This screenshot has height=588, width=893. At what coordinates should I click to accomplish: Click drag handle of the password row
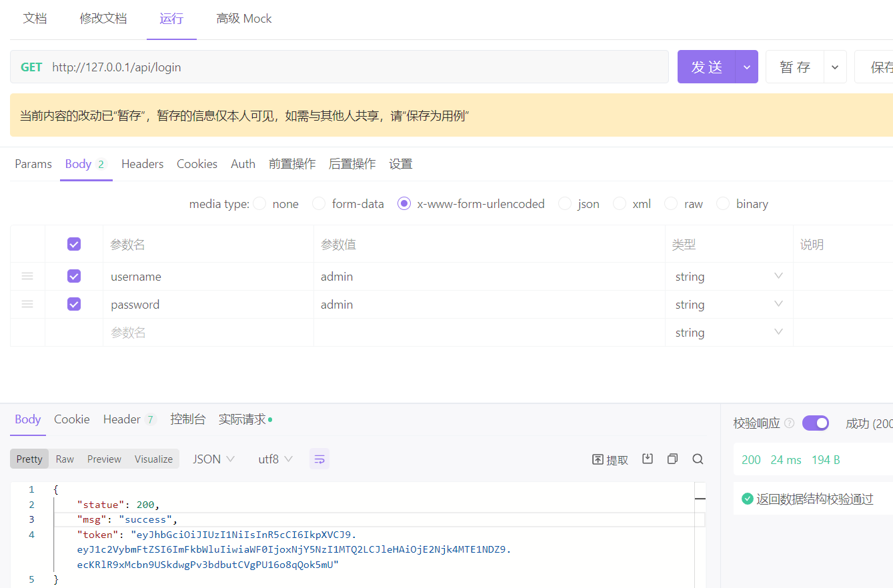point(27,304)
